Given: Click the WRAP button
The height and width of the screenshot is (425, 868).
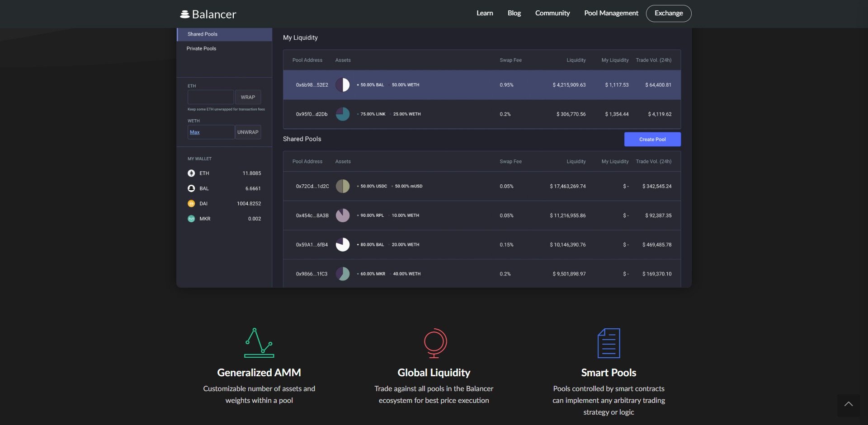Looking at the screenshot, I should pyautogui.click(x=248, y=97).
